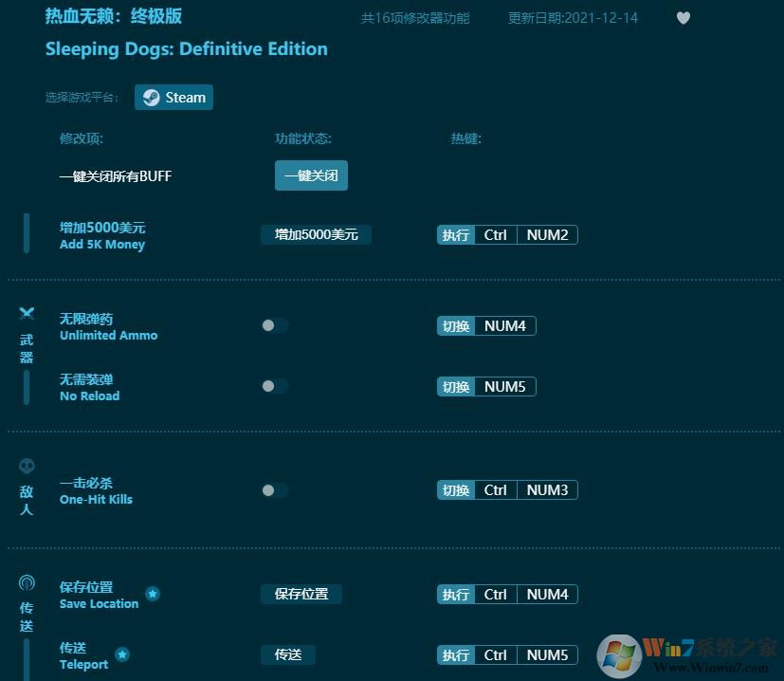Viewport: 784px width, 681px height.
Task: Click the 修改项 column header
Action: (81, 138)
